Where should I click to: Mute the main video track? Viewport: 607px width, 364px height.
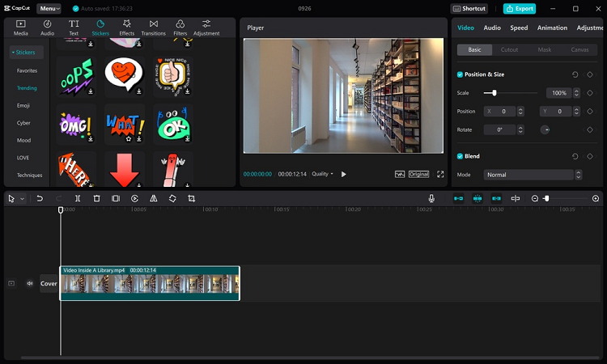30,283
